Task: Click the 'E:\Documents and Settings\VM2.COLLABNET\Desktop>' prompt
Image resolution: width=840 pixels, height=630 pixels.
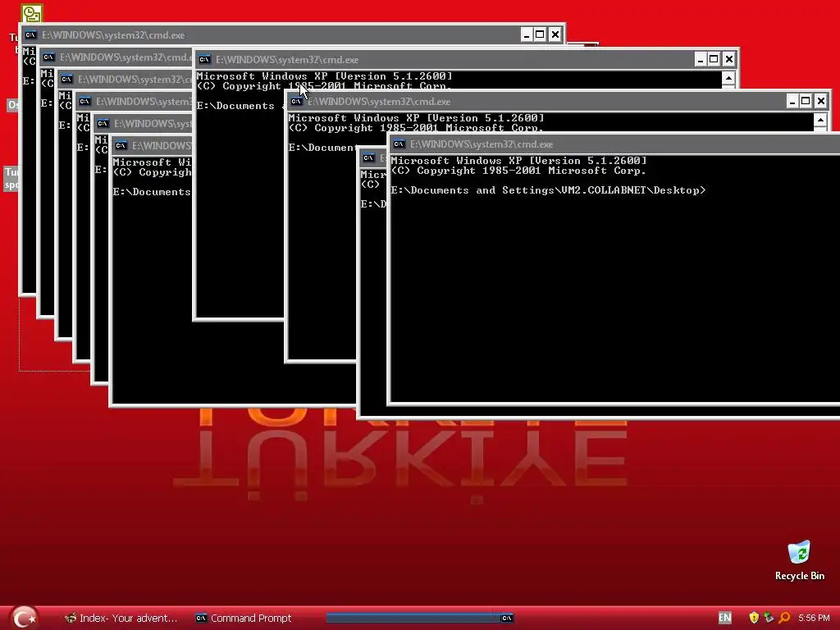Action: (549, 190)
